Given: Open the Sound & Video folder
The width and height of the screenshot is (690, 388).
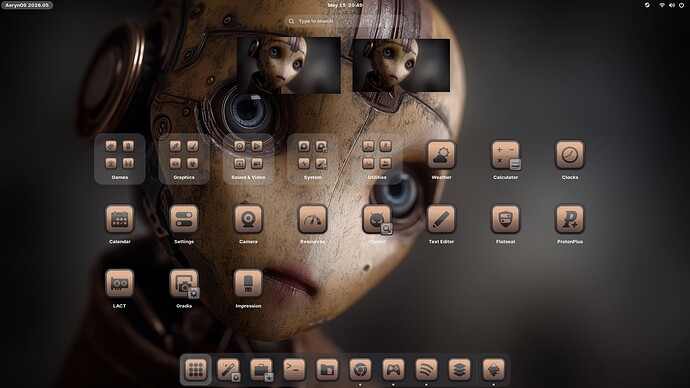Looking at the screenshot, I should point(248,159).
